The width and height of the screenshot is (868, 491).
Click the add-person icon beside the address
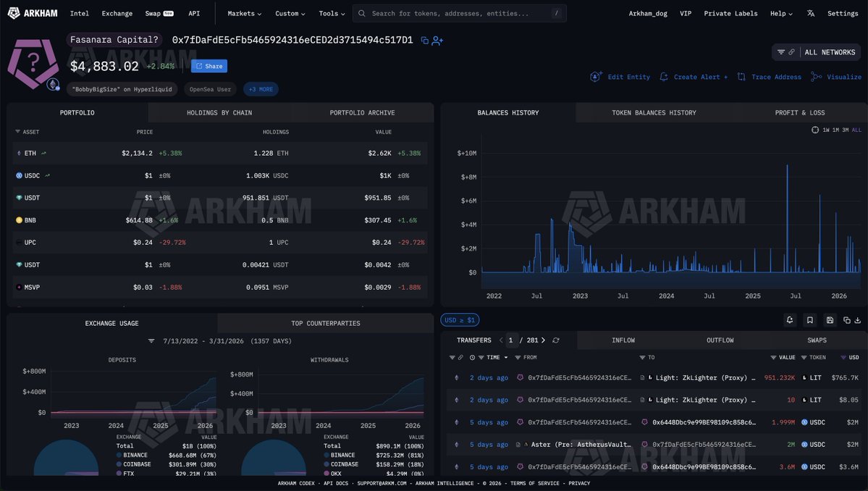(437, 41)
